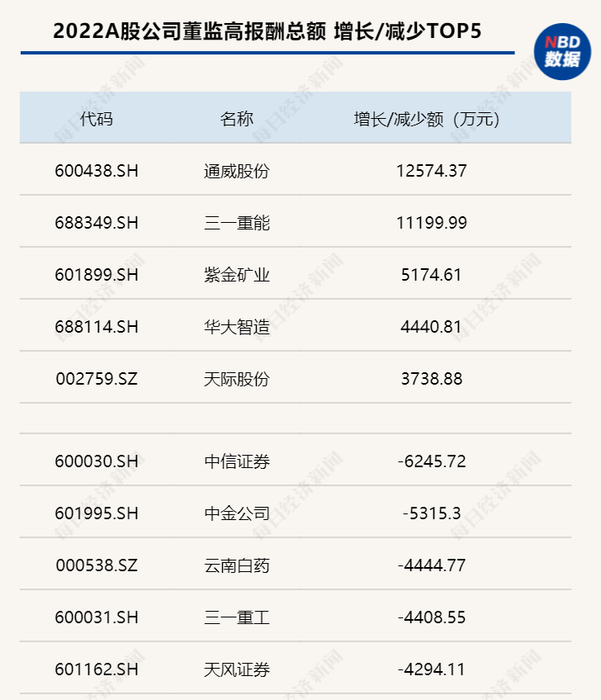Select the value -5315.3
Screen dimensions: 601x700
click(431, 513)
